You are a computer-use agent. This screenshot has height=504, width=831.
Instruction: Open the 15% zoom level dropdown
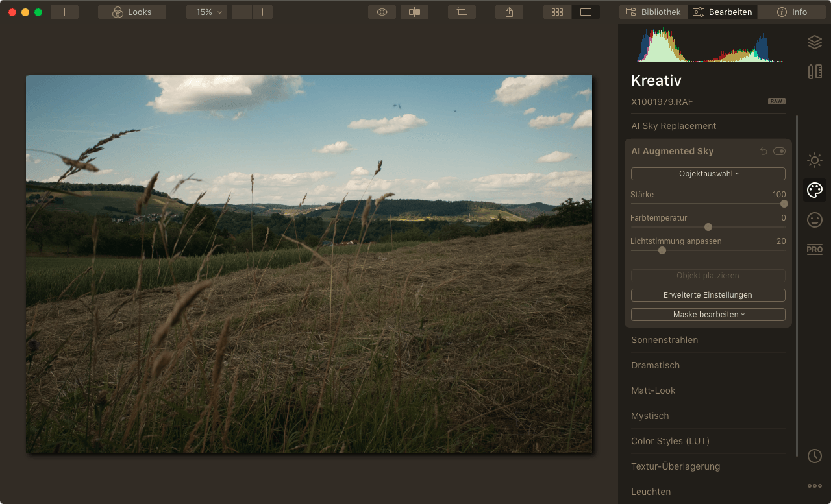pos(206,12)
